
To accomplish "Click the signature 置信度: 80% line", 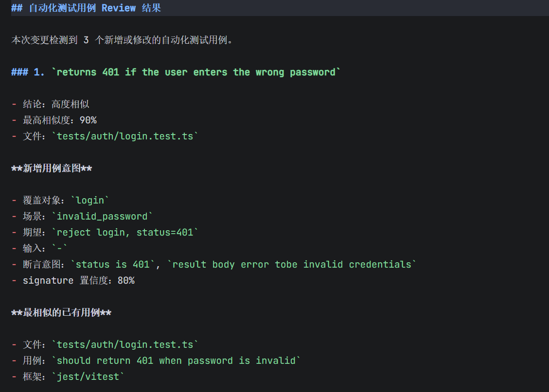I will 79,280.
